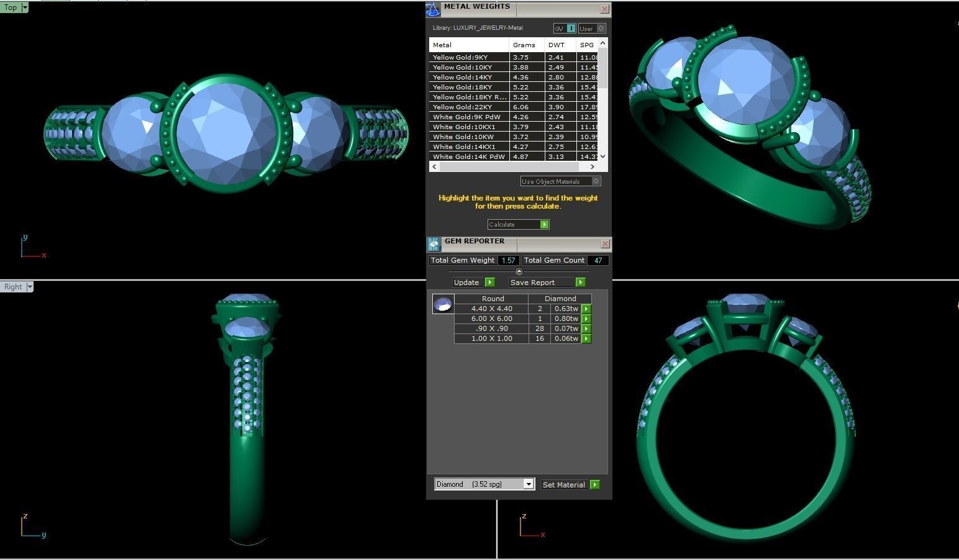Click green arrow on 0.07tw row
The width and height of the screenshot is (959, 560).
click(586, 328)
